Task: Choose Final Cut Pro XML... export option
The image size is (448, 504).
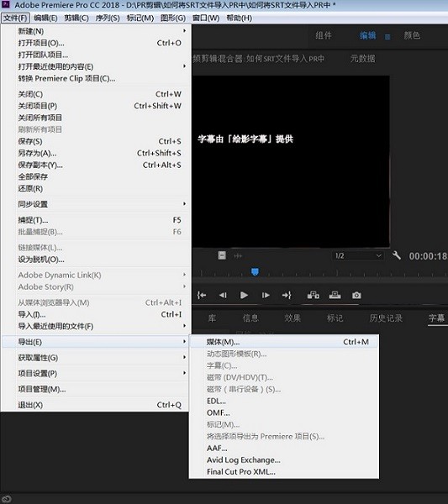Action: 284,472
